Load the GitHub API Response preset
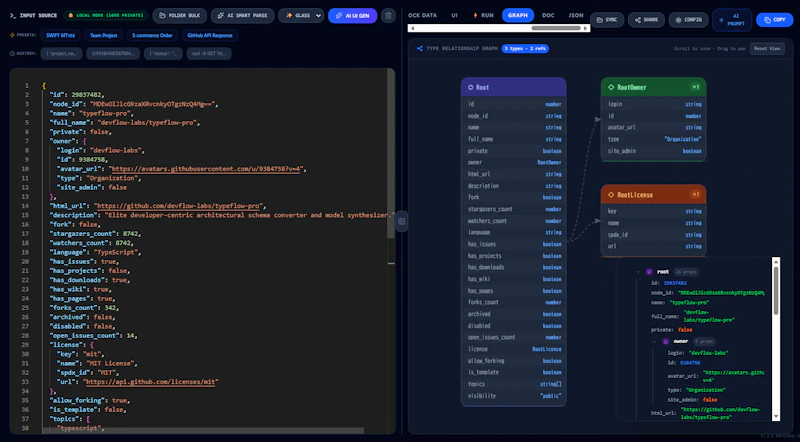Viewport: 800px width, 442px height. point(210,35)
